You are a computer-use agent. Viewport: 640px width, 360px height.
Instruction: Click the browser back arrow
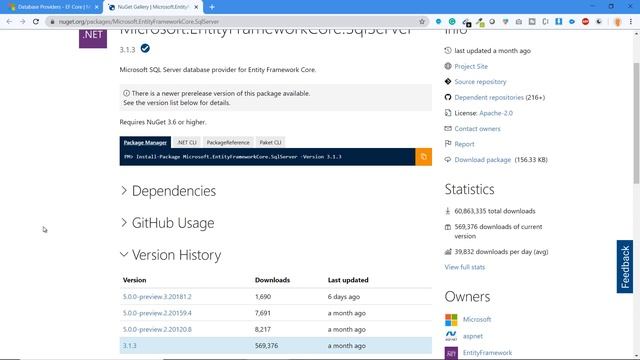9,22
